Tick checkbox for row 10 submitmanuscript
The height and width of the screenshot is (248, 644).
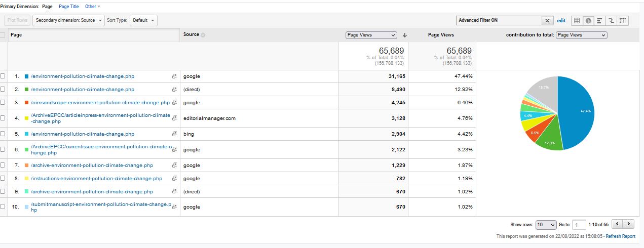[3, 207]
